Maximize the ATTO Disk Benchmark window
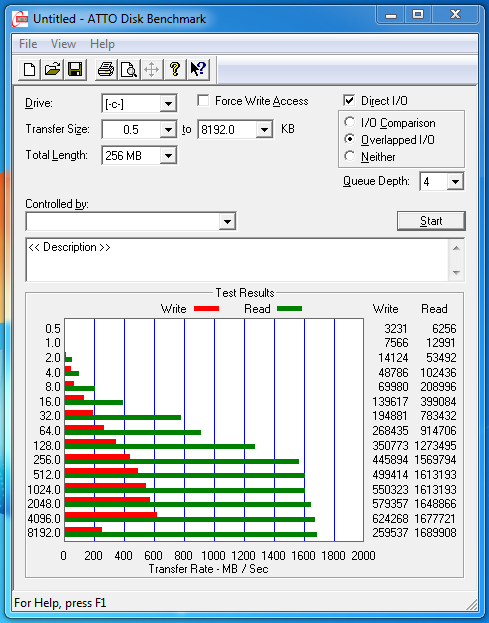Screen dimensions: 489x623 pyautogui.click(x=418, y=15)
